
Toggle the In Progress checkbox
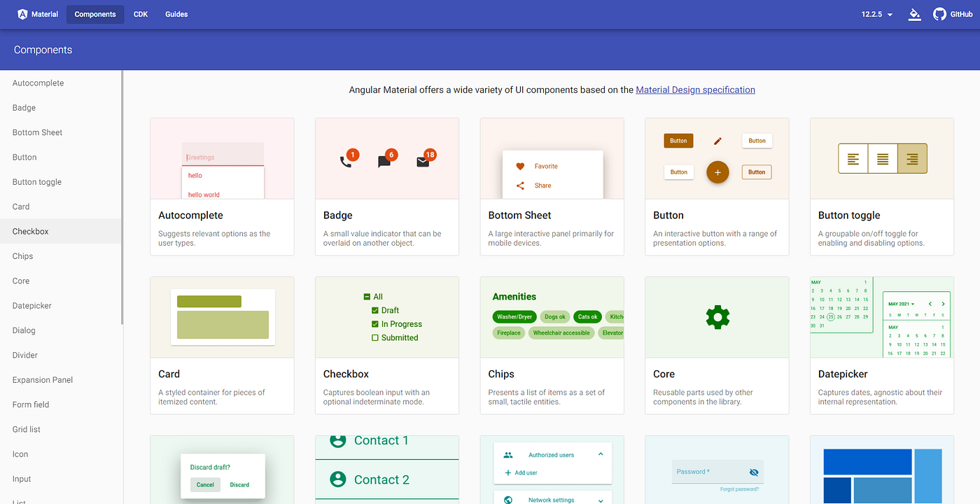pos(375,324)
